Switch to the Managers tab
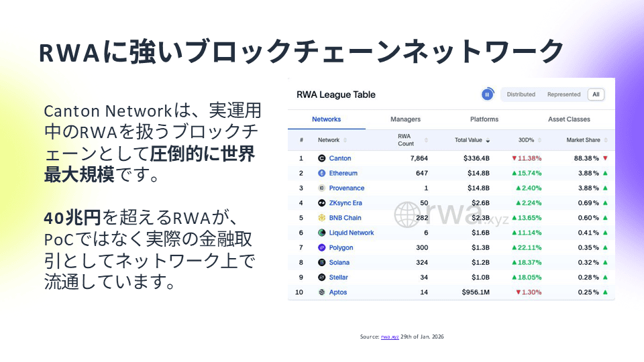Screen dimensions: 644x362 [x=405, y=119]
